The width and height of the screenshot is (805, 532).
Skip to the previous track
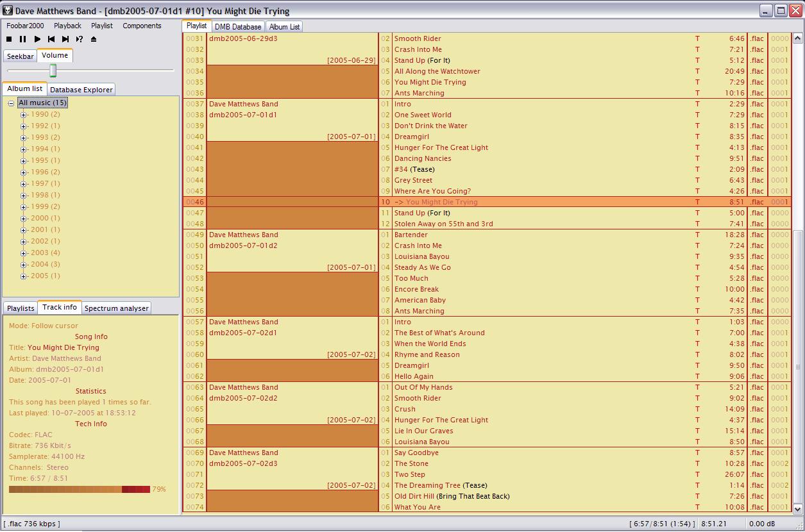(51, 39)
